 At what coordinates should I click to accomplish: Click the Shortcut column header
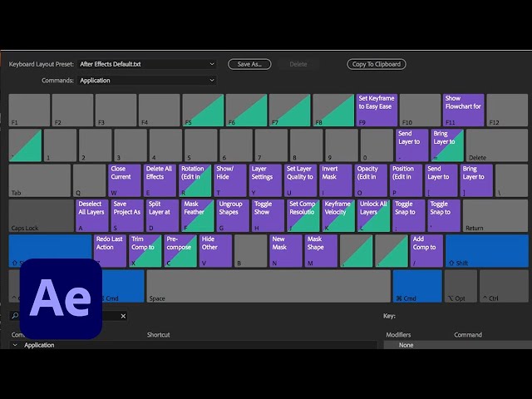[159, 335]
